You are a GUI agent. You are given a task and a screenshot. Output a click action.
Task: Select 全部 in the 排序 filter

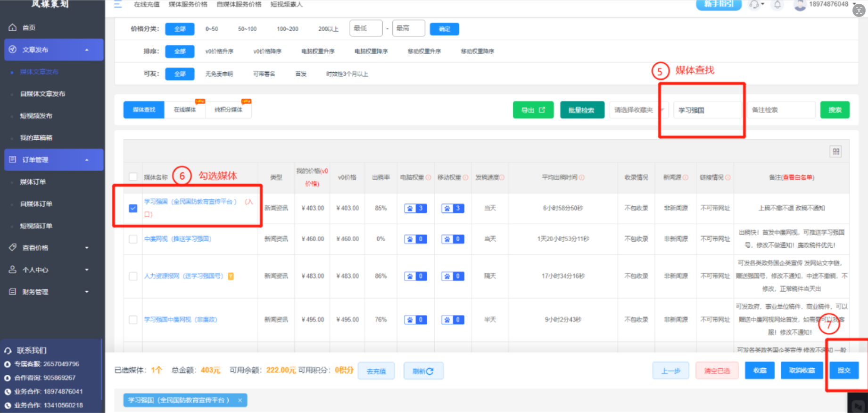coord(180,51)
